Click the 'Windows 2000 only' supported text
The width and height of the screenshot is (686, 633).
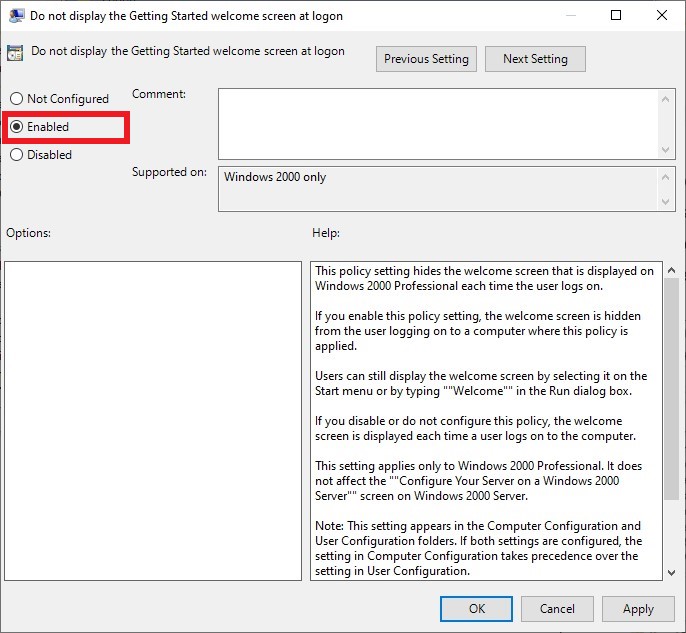[x=275, y=177]
